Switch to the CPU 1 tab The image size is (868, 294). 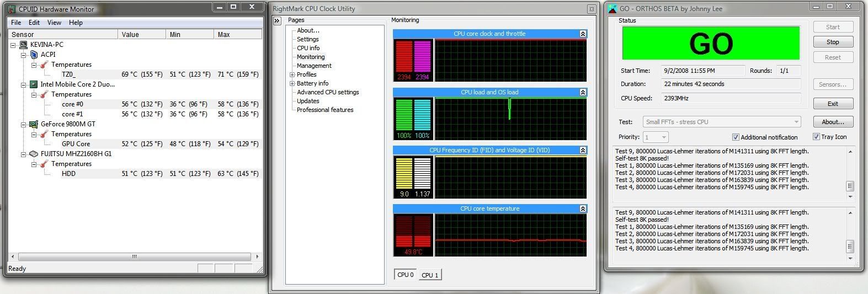coord(430,275)
